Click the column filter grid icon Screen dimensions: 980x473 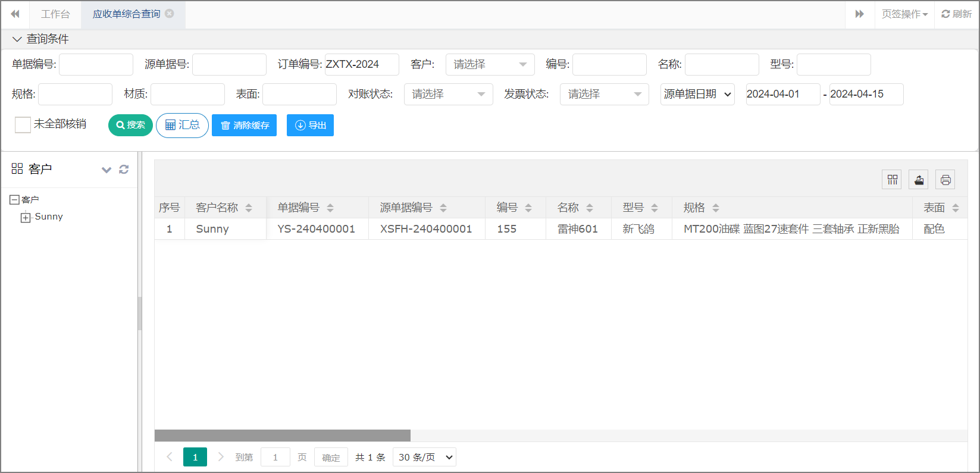tap(892, 180)
